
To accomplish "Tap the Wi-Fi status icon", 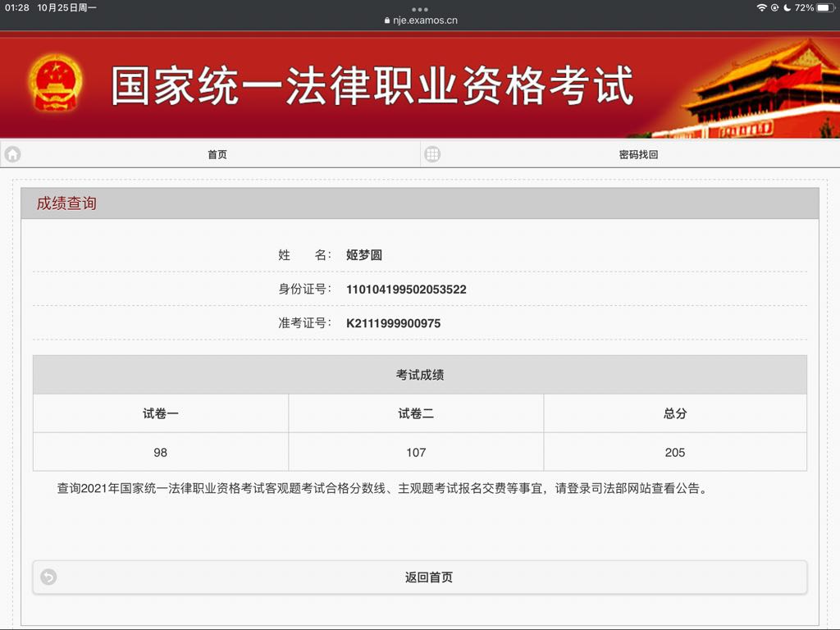I will click(x=761, y=7).
